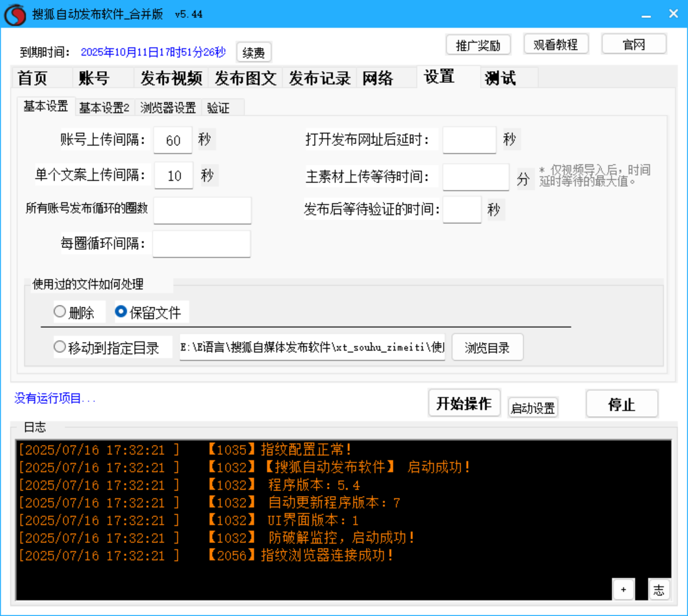This screenshot has width=688, height=616.
Task: Click the 主素材上传等待时间 input field
Action: coord(476,177)
